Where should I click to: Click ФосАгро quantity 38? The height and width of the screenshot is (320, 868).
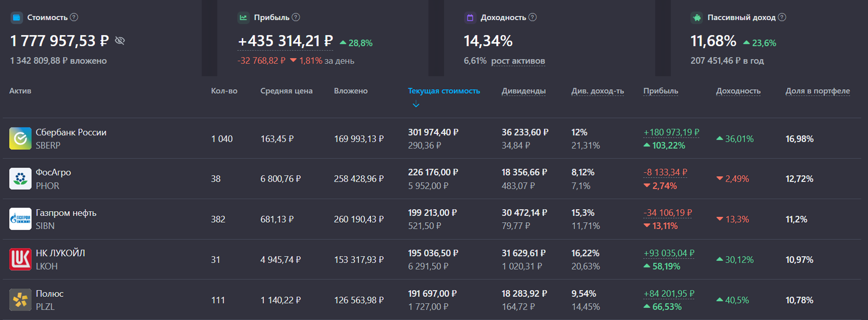click(216, 179)
